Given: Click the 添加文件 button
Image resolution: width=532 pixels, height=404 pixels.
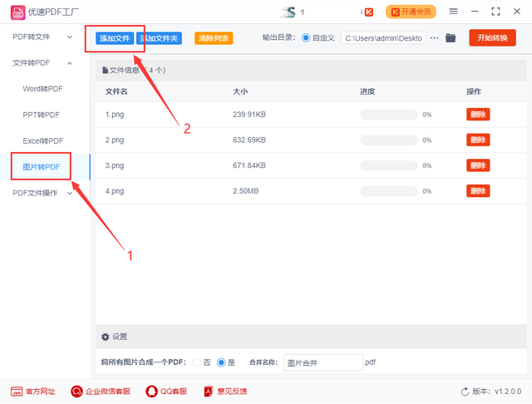Looking at the screenshot, I should point(115,38).
